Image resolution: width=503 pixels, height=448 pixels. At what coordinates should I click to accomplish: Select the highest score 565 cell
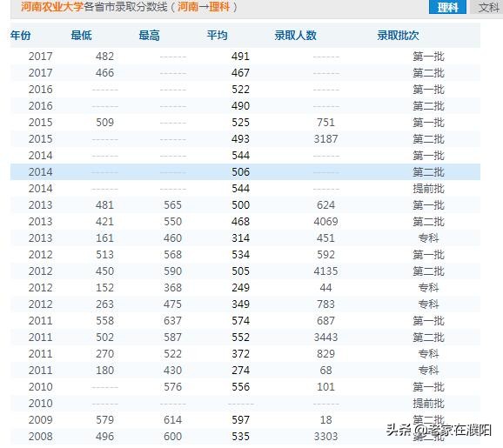coord(173,205)
